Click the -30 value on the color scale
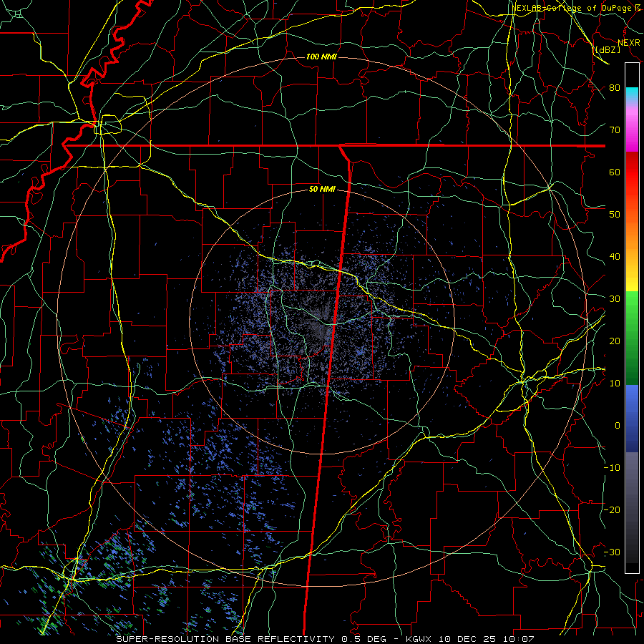Screen dimensions: 644x644 (x=612, y=552)
